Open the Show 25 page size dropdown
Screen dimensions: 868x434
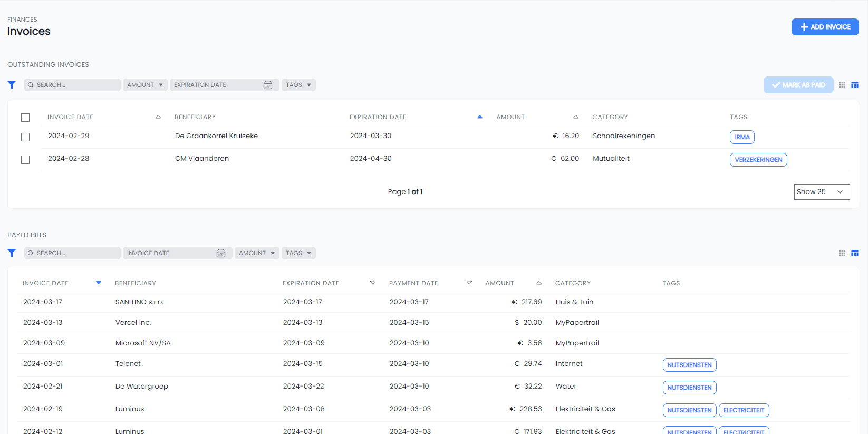(x=822, y=192)
